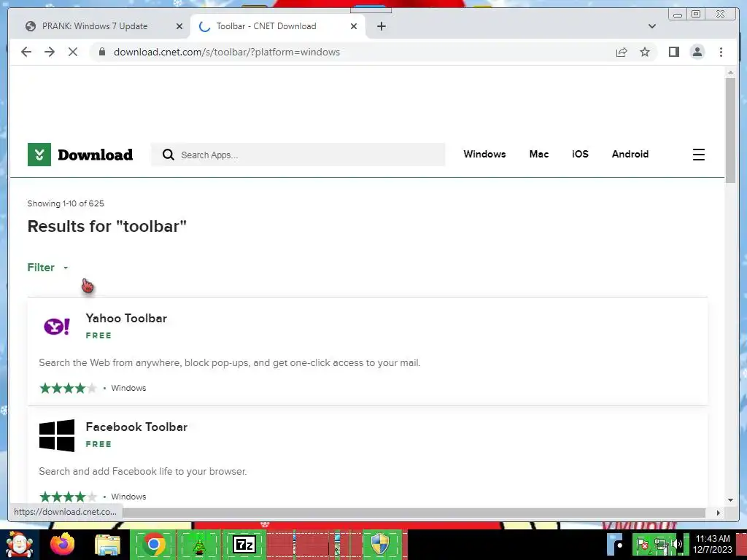Click the security shield taskbar icon
The width and height of the screenshot is (747, 560).
tap(379, 544)
